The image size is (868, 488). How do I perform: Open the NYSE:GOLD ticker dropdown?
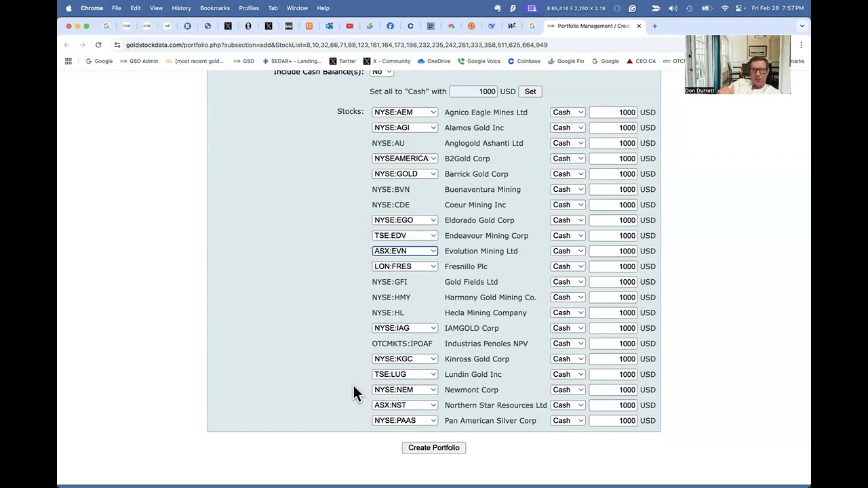(405, 174)
